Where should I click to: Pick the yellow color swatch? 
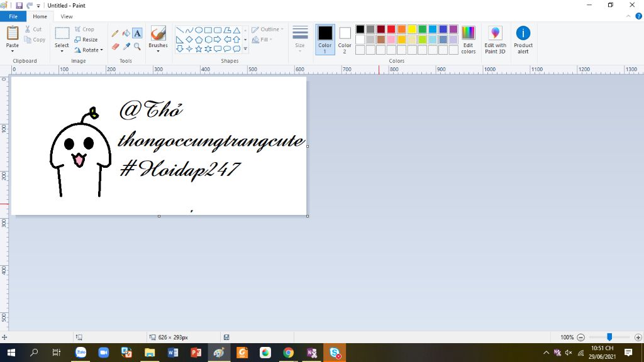click(412, 29)
